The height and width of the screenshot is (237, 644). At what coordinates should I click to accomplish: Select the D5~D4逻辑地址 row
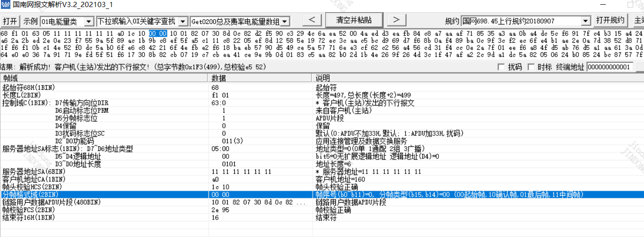322,157
